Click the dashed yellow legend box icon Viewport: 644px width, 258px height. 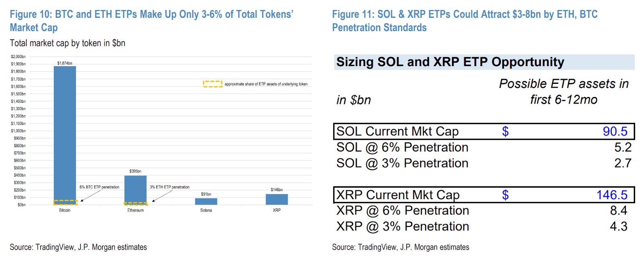213,84
